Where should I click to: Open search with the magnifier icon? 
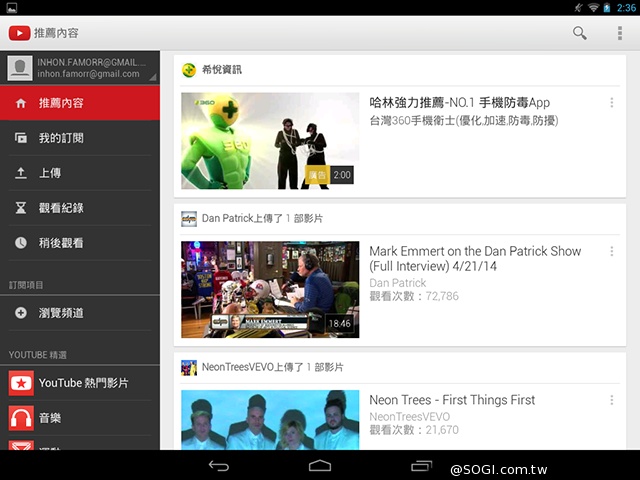580,33
